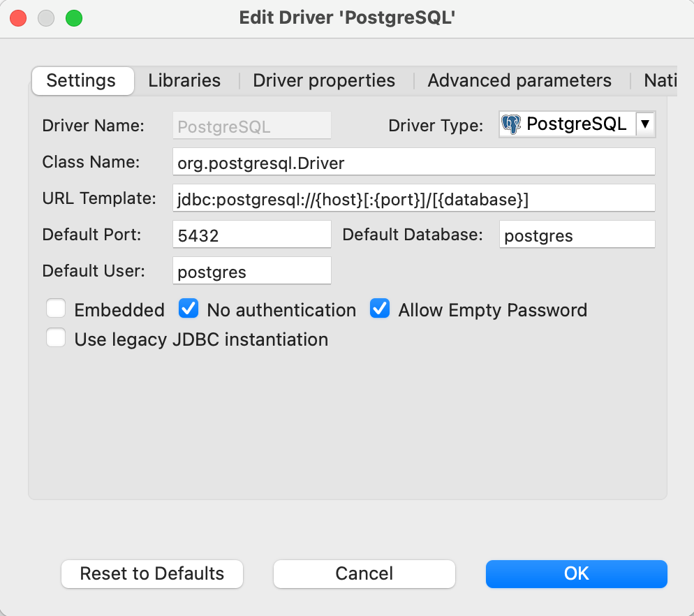Focus the URL Template field
The width and height of the screenshot is (694, 616).
[414, 198]
